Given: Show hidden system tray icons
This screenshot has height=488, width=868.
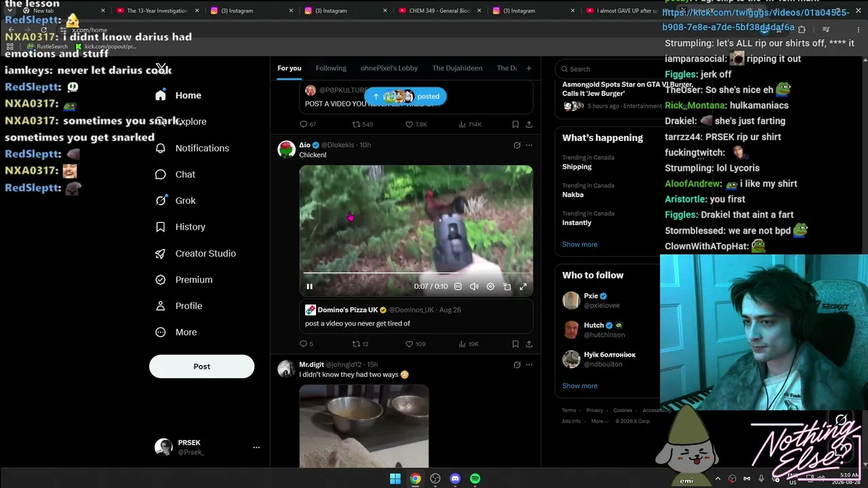Looking at the screenshot, I should pos(717,479).
